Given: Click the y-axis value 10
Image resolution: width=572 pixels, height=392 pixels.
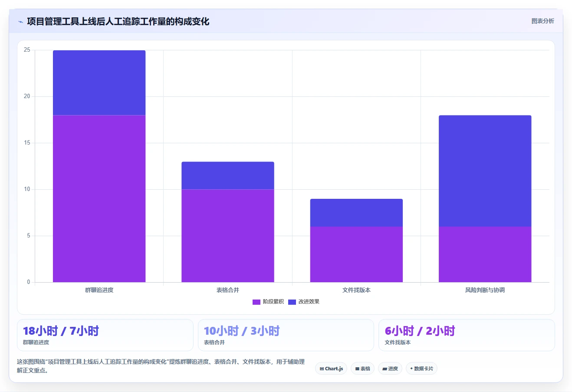Looking at the screenshot, I should tap(27, 189).
